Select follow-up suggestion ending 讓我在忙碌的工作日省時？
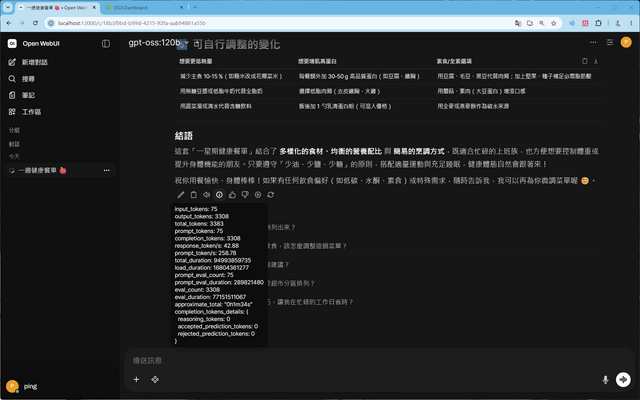This screenshot has height=400, width=640. coord(310,302)
